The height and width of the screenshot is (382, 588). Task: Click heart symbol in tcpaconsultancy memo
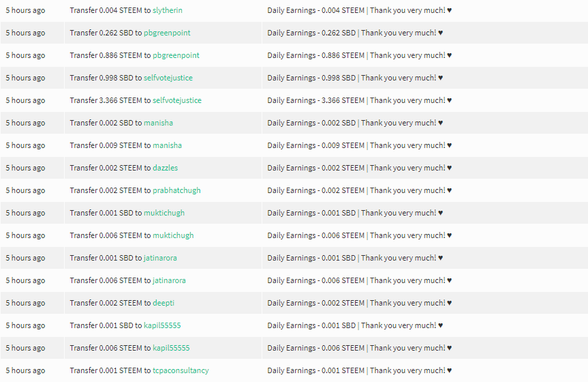coord(449,371)
